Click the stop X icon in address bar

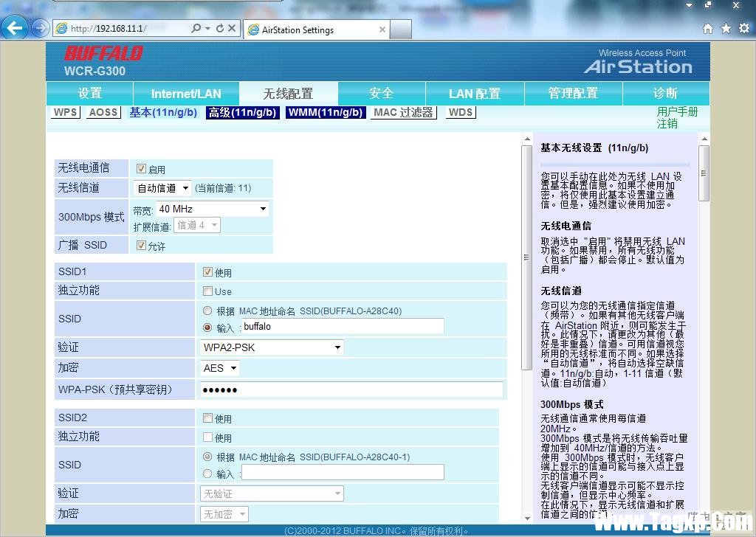[232, 29]
